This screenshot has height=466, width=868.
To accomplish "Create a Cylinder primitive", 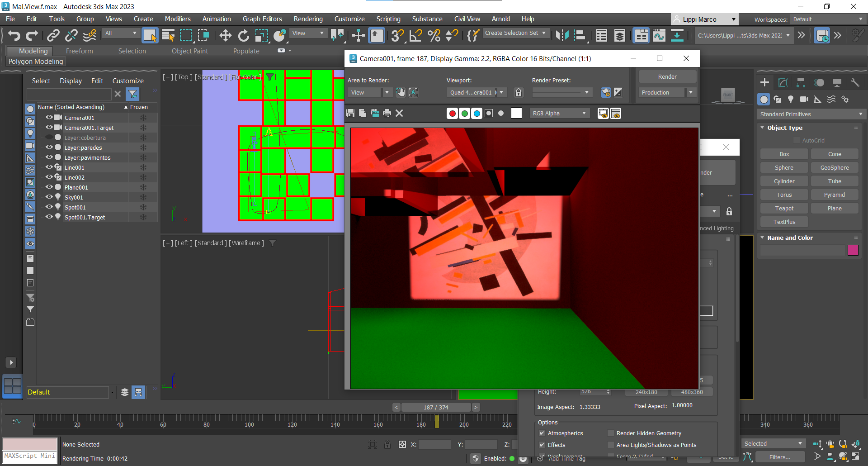I will (784, 181).
